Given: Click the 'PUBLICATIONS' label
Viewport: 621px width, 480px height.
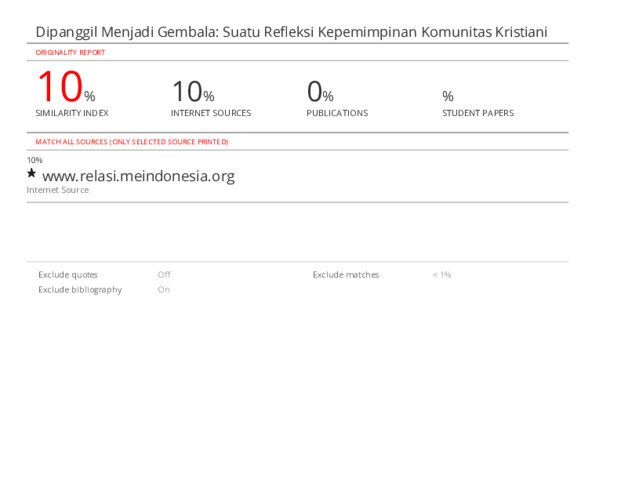Looking at the screenshot, I should click(337, 113).
